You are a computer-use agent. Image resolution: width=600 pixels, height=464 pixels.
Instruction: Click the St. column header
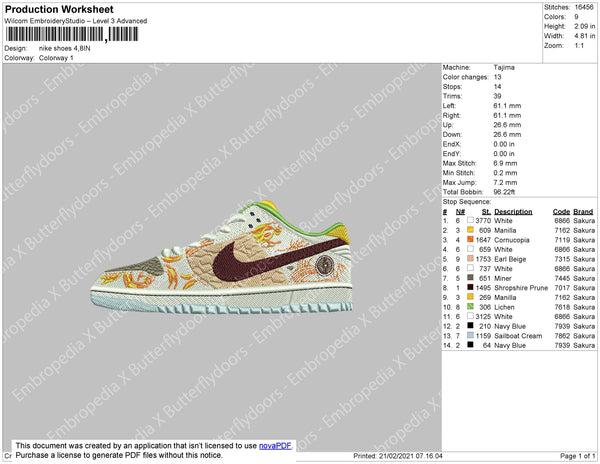pyautogui.click(x=486, y=212)
